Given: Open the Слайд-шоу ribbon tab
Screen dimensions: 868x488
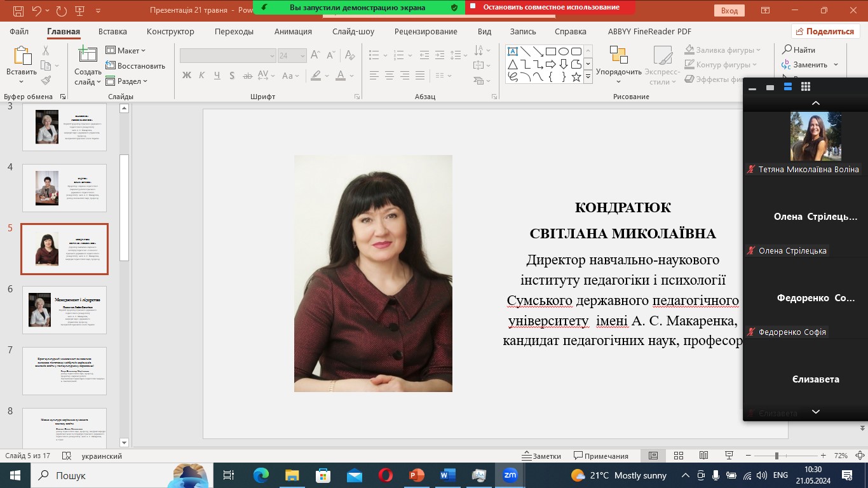Looking at the screenshot, I should click(353, 32).
